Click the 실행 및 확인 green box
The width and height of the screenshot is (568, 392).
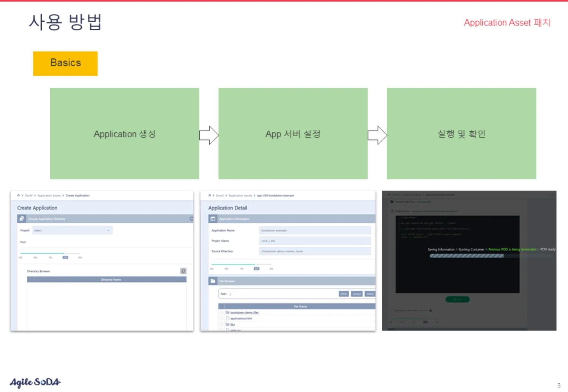pyautogui.click(x=461, y=134)
